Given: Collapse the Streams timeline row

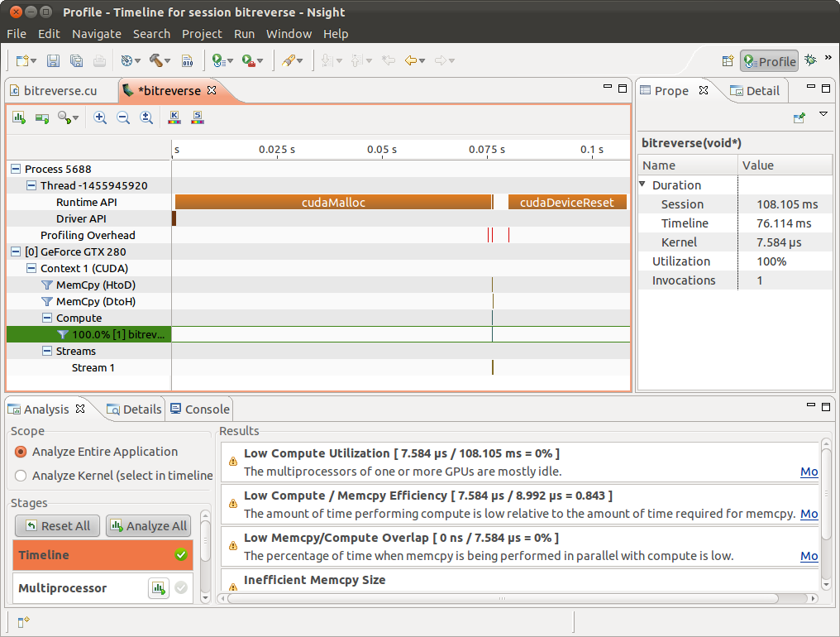Looking at the screenshot, I should pos(47,351).
